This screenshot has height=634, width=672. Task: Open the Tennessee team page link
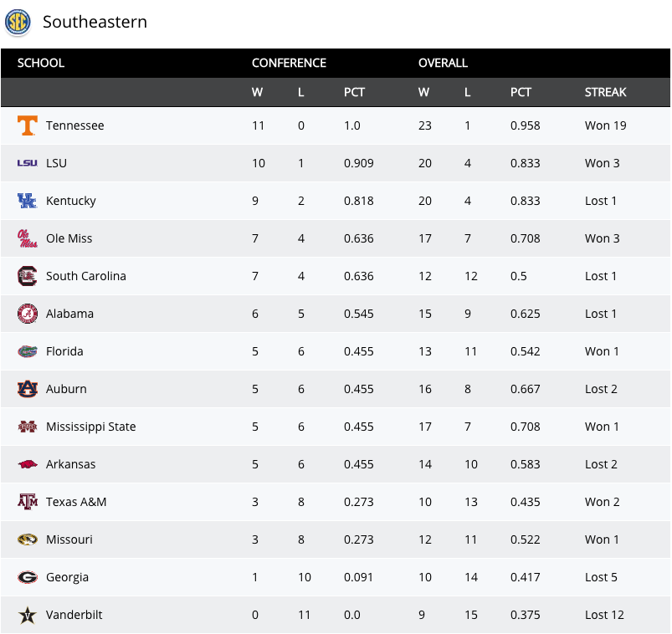[74, 125]
